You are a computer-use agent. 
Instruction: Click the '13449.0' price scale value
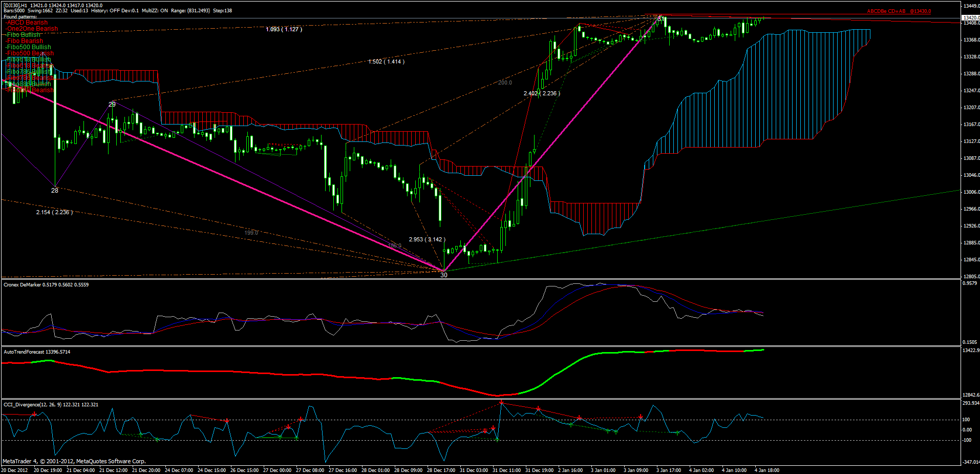pos(971,6)
